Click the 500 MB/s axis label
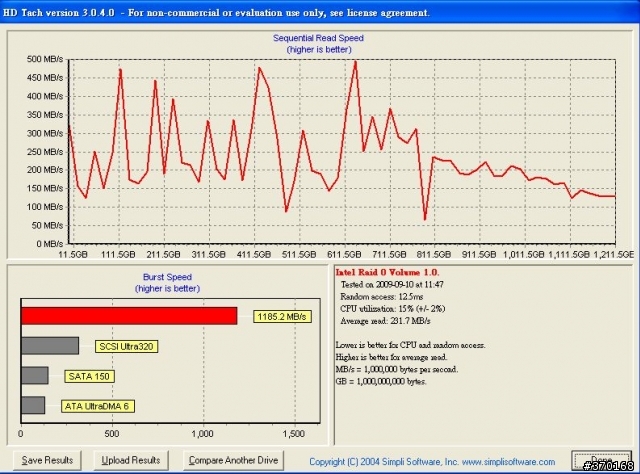Viewport: 640px width, 474px height. pyautogui.click(x=45, y=59)
